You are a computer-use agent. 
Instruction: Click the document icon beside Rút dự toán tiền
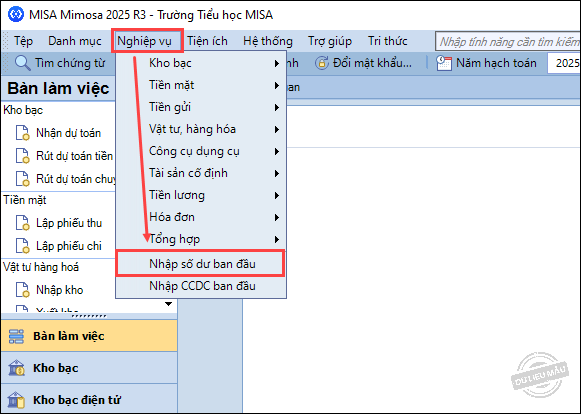pyautogui.click(x=22, y=156)
